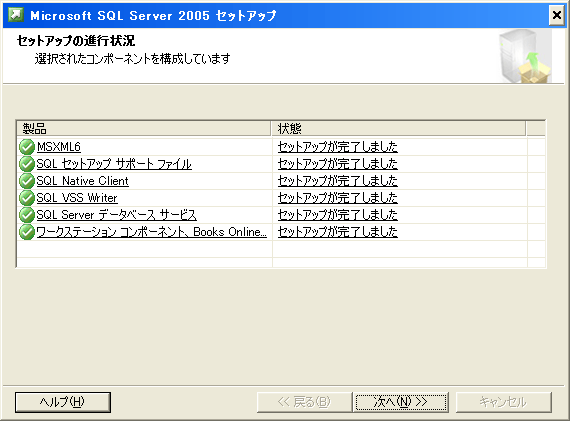
Task: Close the SQL Server 2005 setup window
Action: [557, 16]
